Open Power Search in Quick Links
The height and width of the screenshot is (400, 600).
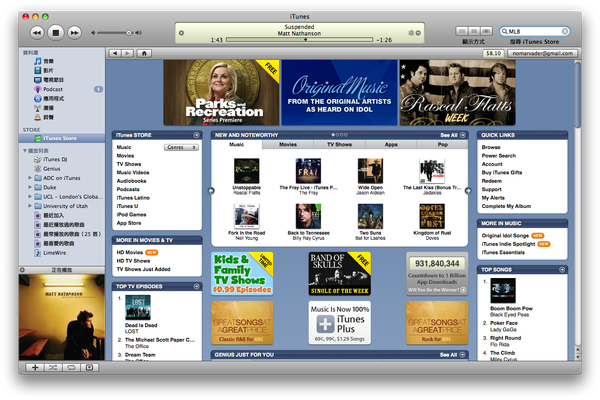pyautogui.click(x=499, y=156)
